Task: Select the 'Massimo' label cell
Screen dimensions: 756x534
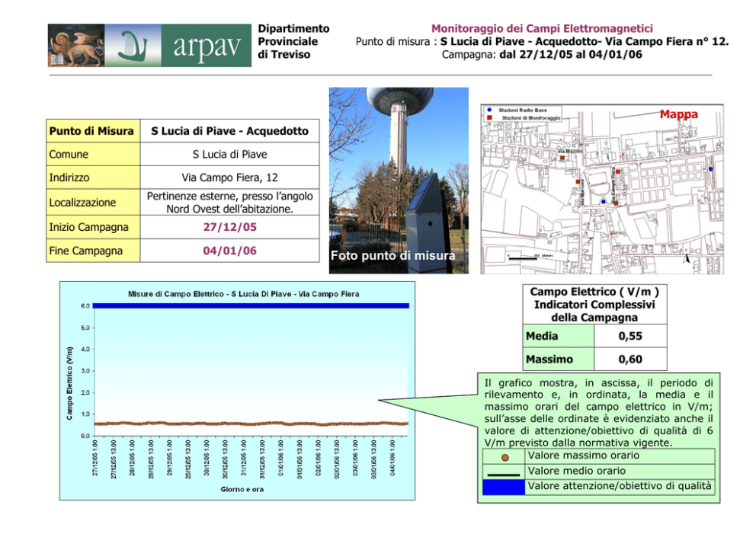Action: pos(559,359)
